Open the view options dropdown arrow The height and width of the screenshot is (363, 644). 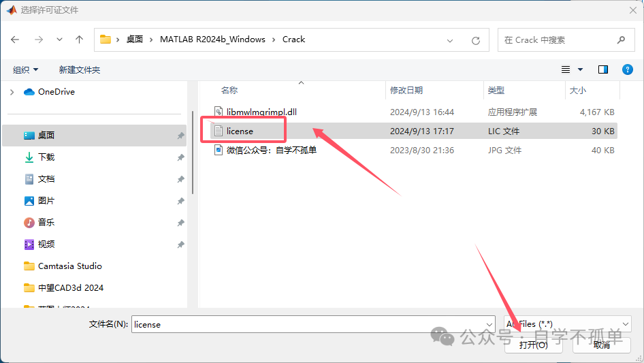pyautogui.click(x=580, y=69)
